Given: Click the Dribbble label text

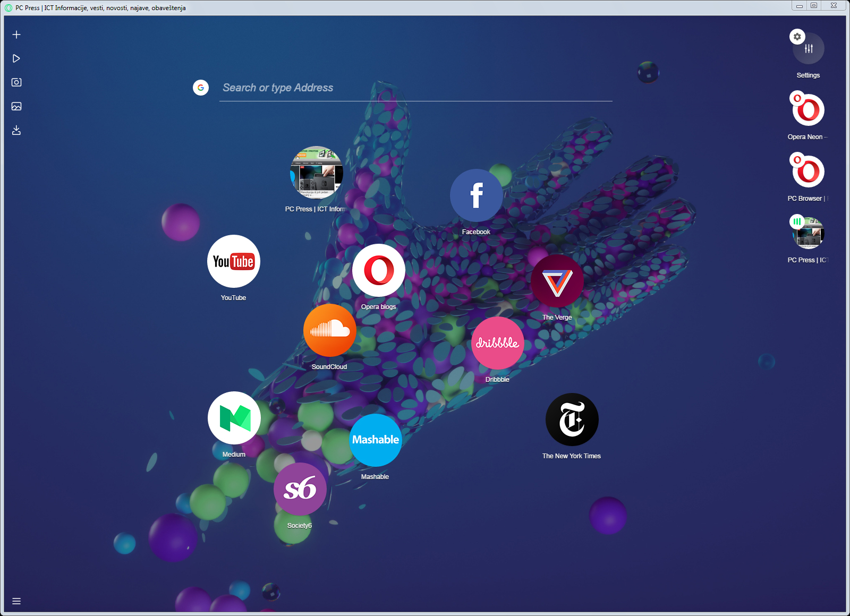Looking at the screenshot, I should (x=497, y=380).
